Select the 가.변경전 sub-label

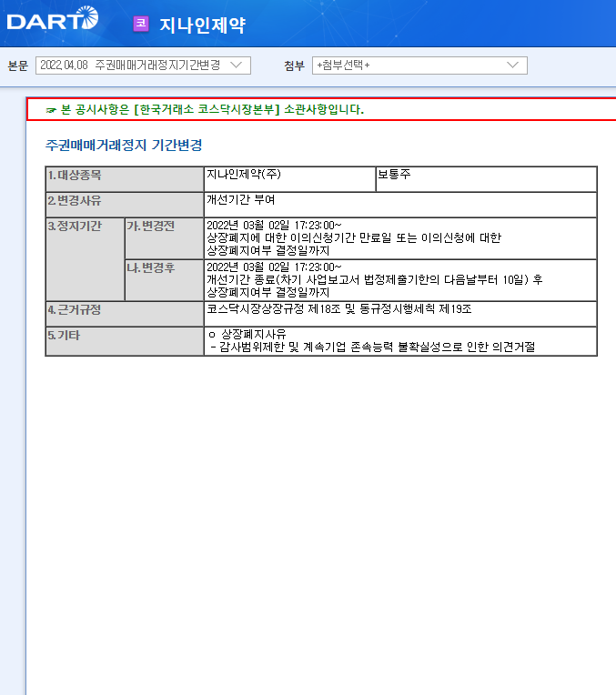[165, 238]
